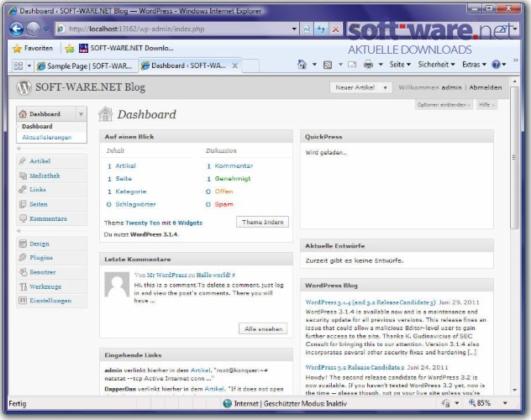Click the Benutzer users icon in sidebar
Image resolution: width=531 pixels, height=420 pixels.
23,272
